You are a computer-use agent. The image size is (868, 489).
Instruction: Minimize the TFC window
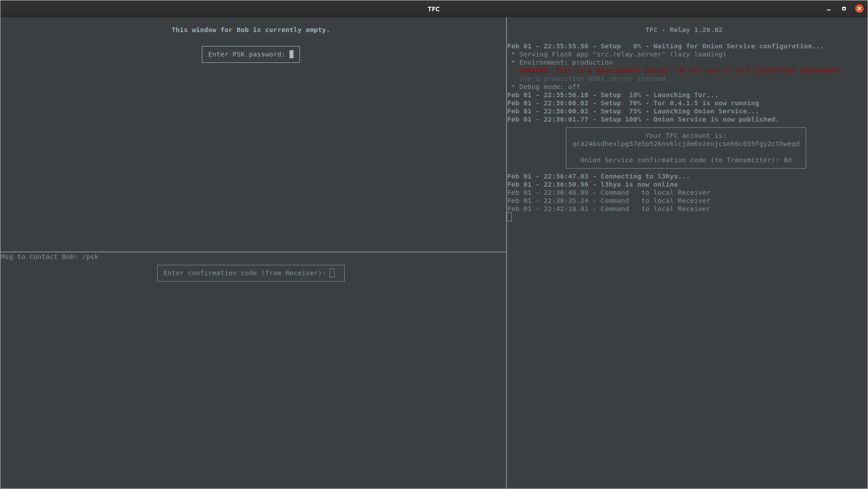pos(829,9)
